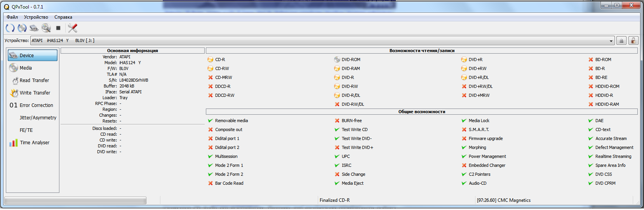Click the drive info toolbar icon
This screenshot has height=210, width=644.
coord(34,28)
